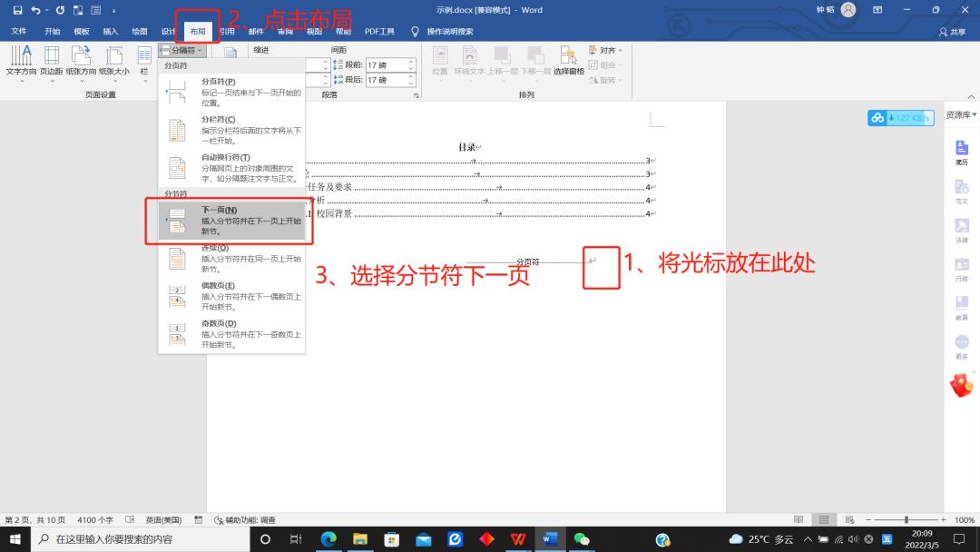Click the 共享 (Share) button
The height and width of the screenshot is (552, 980).
point(953,30)
